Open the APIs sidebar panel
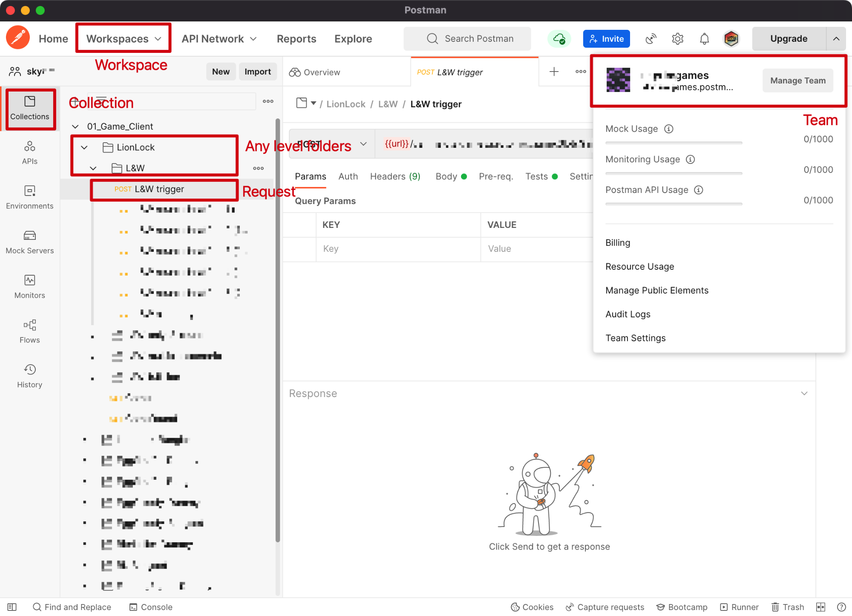852x616 pixels. 30,153
